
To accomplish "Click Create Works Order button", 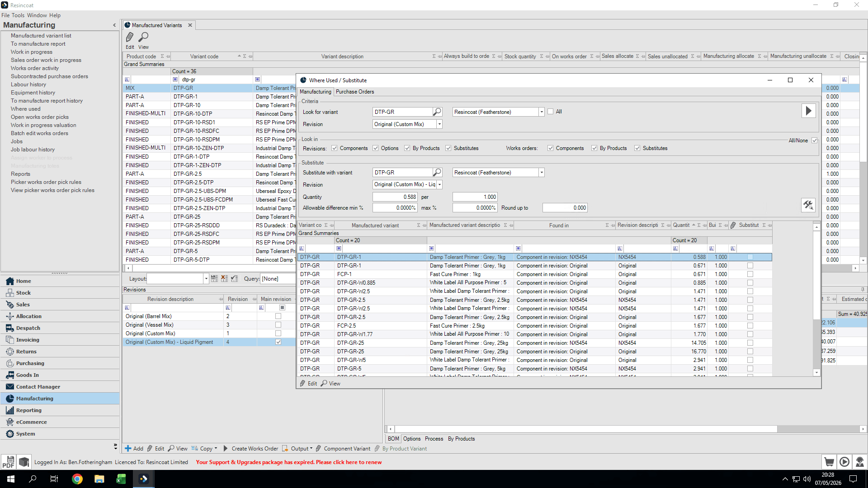I will pos(251,449).
